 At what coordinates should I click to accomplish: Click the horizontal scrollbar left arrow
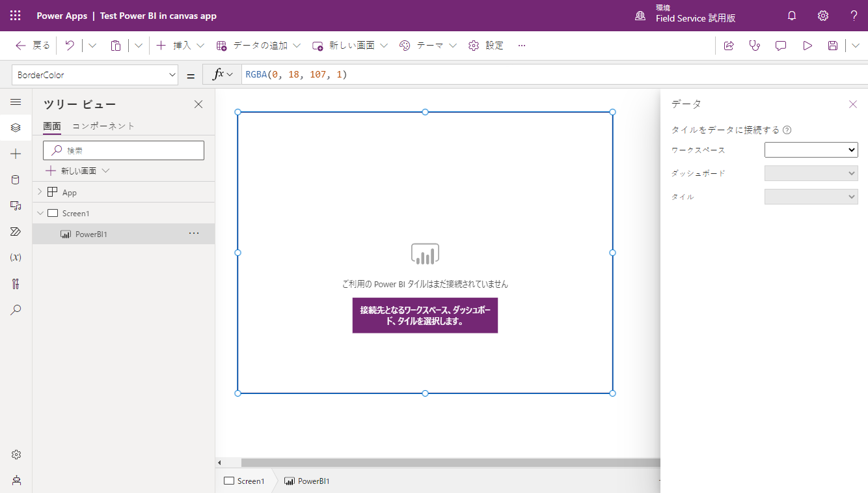219,462
